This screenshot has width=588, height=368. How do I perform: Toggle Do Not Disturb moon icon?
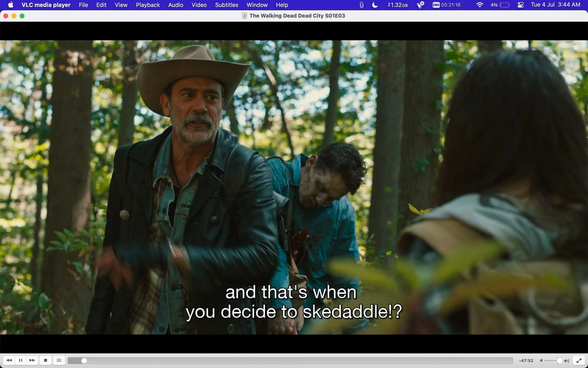(x=375, y=5)
